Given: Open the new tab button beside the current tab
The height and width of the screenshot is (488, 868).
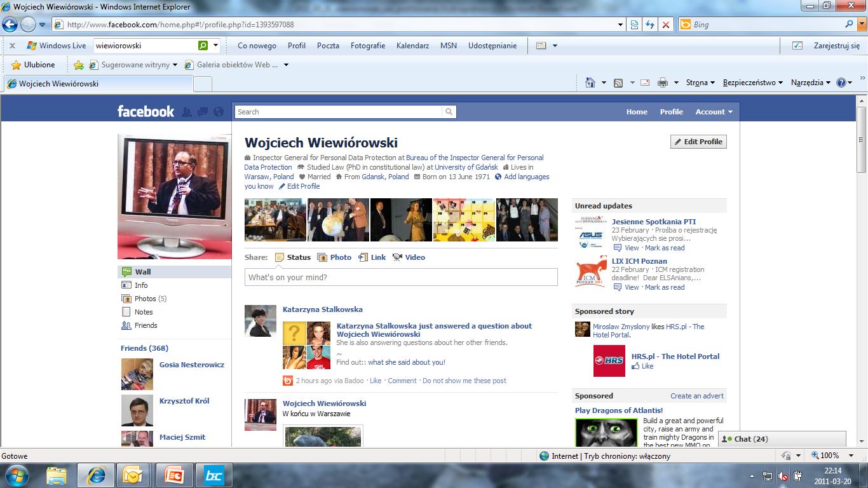Looking at the screenshot, I should click(202, 84).
